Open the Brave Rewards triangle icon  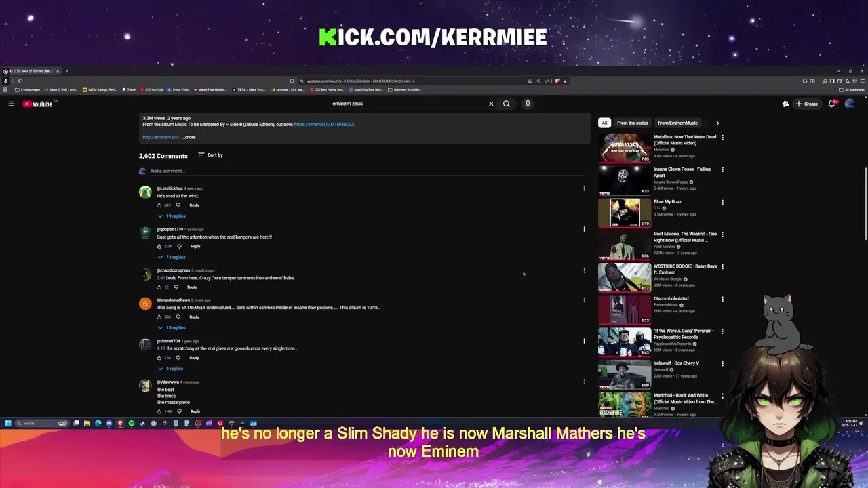[564, 81]
